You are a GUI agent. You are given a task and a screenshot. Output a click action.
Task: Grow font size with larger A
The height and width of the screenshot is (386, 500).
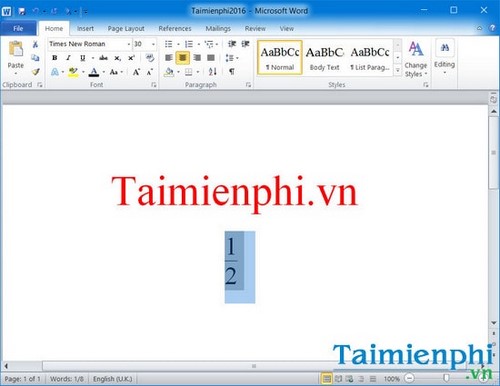(x=136, y=72)
